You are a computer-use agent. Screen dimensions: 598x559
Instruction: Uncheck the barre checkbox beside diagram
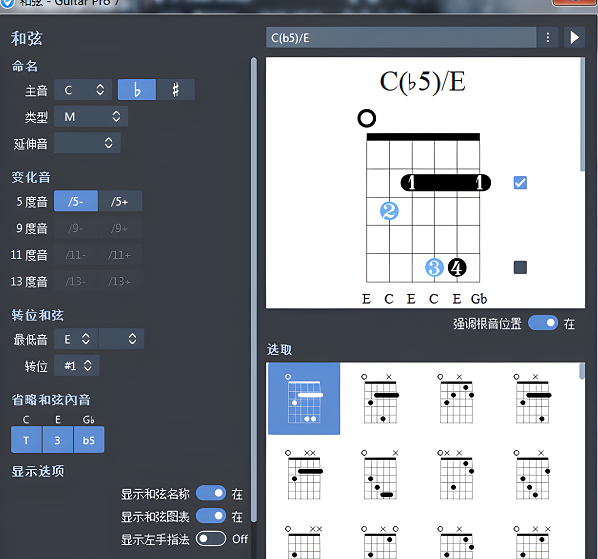click(x=520, y=183)
